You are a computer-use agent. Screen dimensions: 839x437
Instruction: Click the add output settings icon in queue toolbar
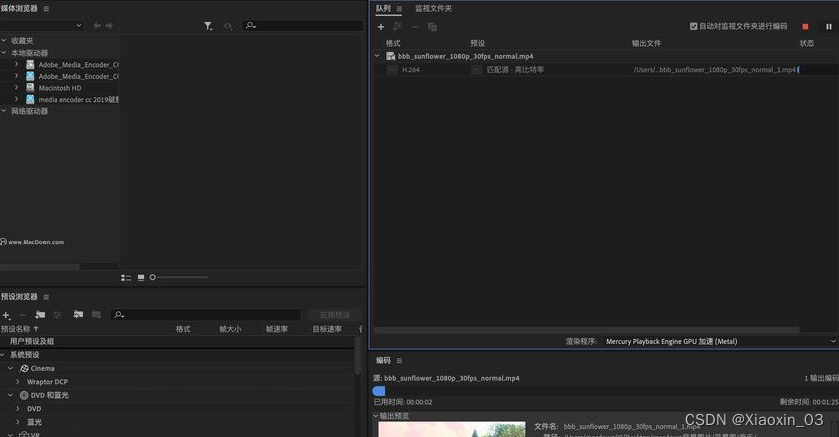click(x=398, y=26)
